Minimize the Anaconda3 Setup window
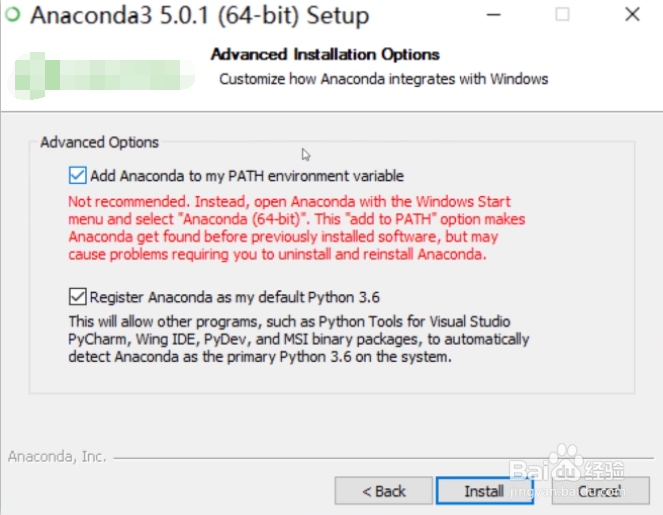The width and height of the screenshot is (663, 515). 495,15
